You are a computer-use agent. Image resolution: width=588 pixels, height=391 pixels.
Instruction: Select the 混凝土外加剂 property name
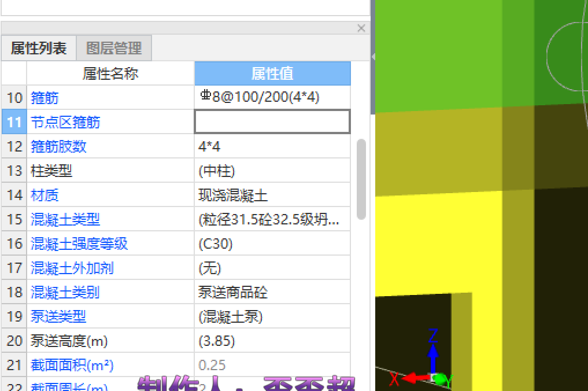coord(72,268)
